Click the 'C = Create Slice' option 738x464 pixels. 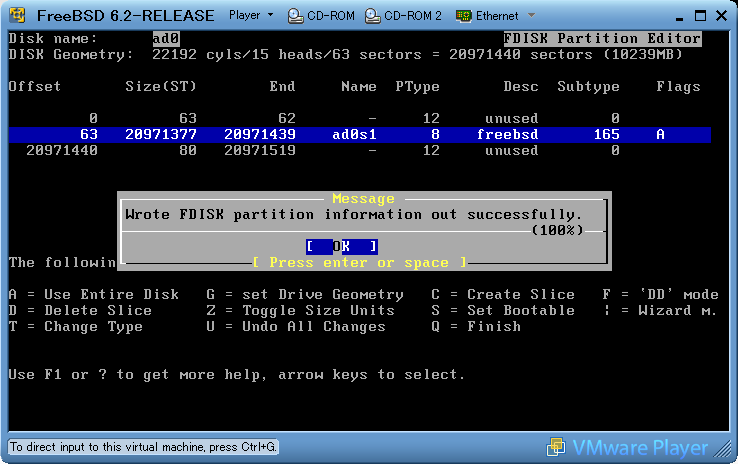click(x=503, y=295)
